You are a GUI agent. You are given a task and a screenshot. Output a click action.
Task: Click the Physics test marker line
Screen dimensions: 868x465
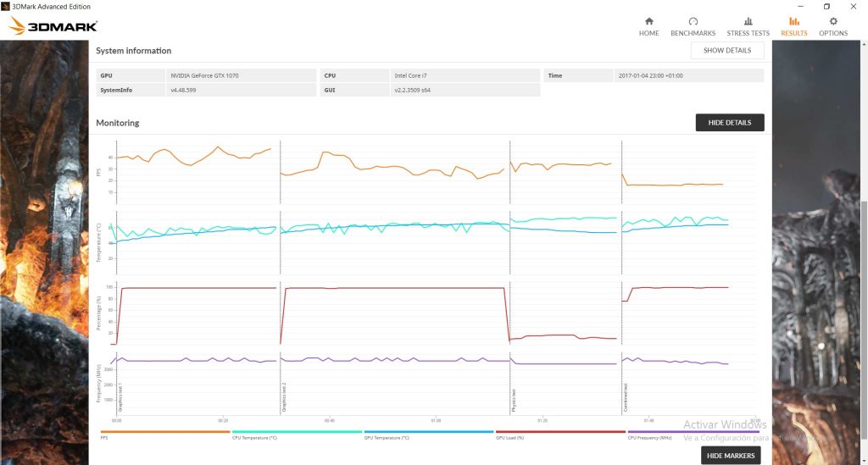[509, 276]
